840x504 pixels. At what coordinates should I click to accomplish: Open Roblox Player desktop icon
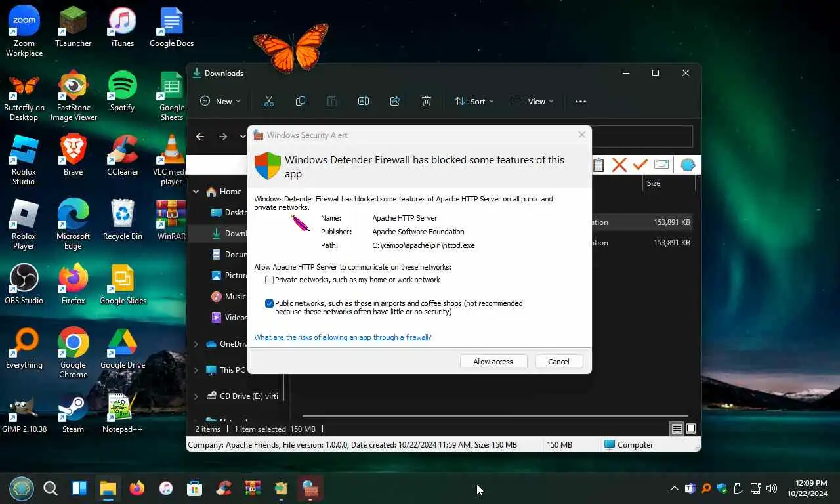(x=24, y=224)
